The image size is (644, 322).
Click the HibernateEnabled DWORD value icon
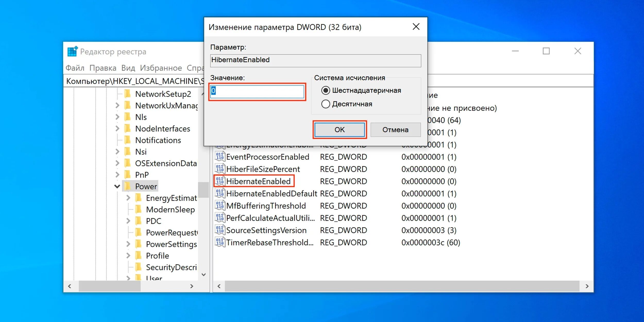point(220,181)
